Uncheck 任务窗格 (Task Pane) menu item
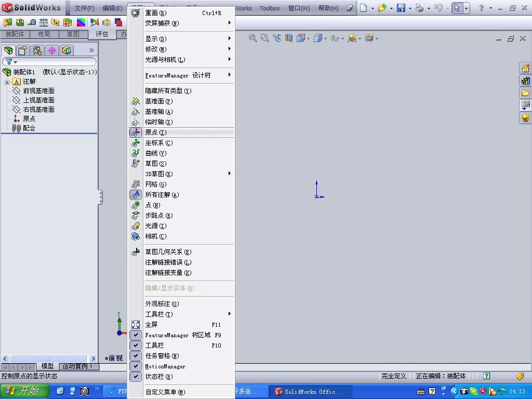Image resolution: width=532 pixels, height=399 pixels. point(182,356)
